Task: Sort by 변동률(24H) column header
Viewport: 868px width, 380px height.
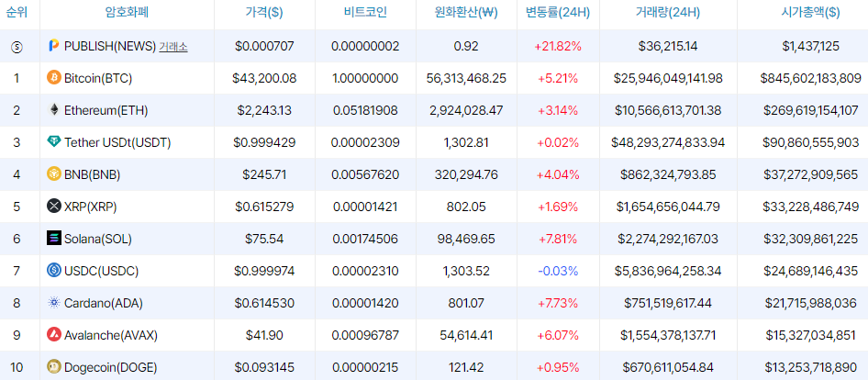Action: click(558, 13)
